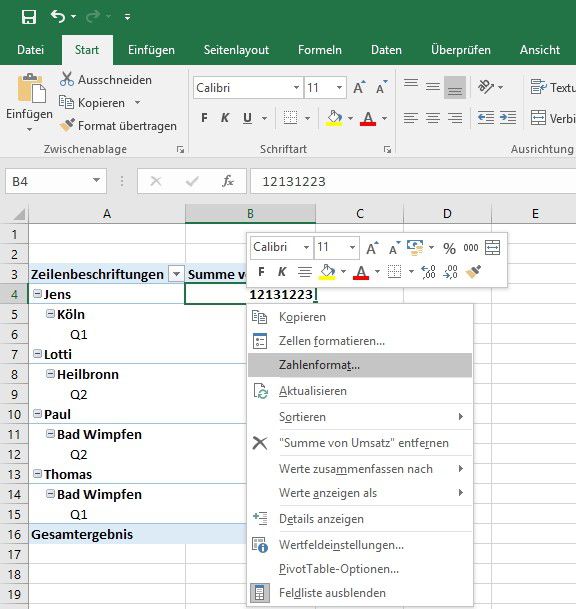Open the font size 11 dropdown in ribbon

[x=339, y=88]
